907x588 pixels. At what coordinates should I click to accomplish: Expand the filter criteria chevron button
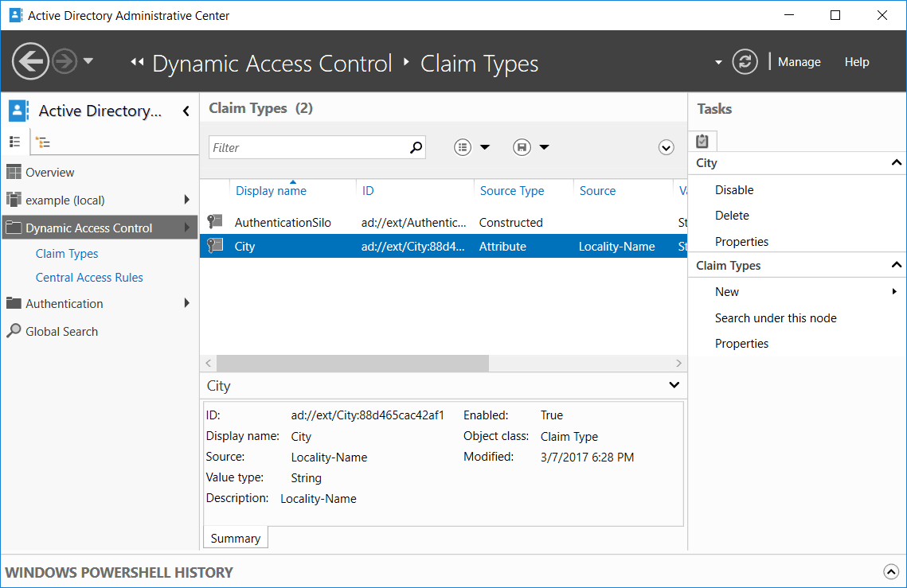(666, 147)
